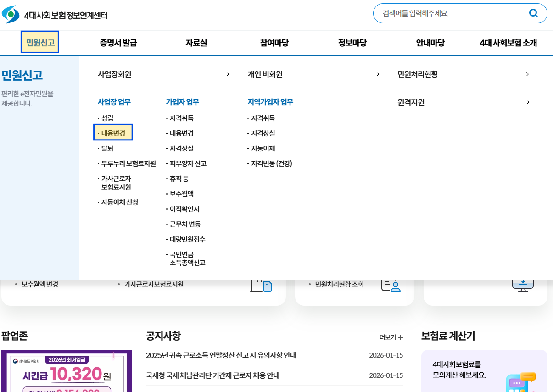This screenshot has width=553, height=392.
Task: Click the 4대사회보험정보연계센터 logo
Action: 55,15
